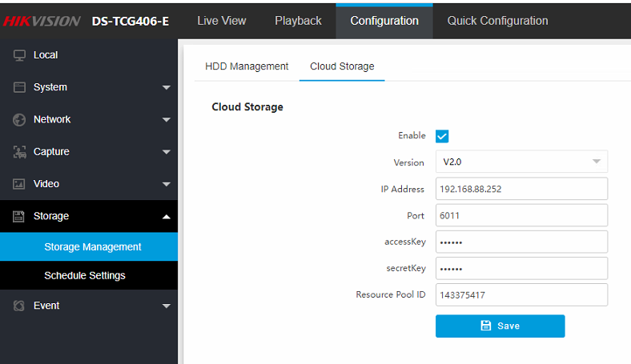Click the Event icon in sidebar
Screen dimensions: 631x364
20,306
